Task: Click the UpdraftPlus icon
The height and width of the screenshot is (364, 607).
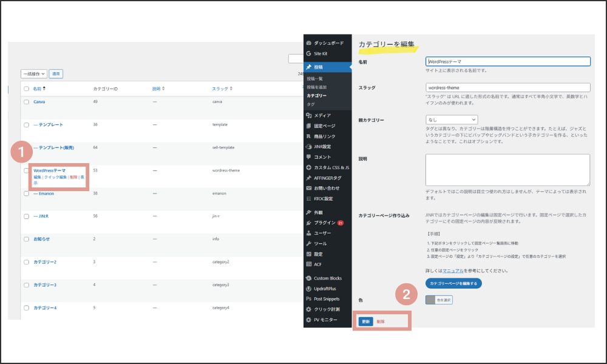Action: (x=308, y=289)
